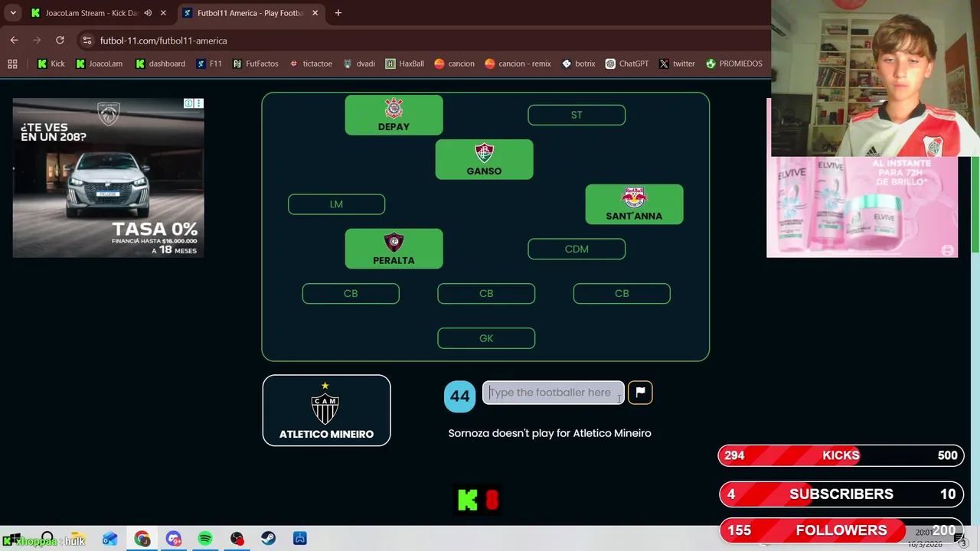Mute the JoacoLam Stream tab audio icon
The width and height of the screenshot is (980, 551).
pyautogui.click(x=148, y=13)
